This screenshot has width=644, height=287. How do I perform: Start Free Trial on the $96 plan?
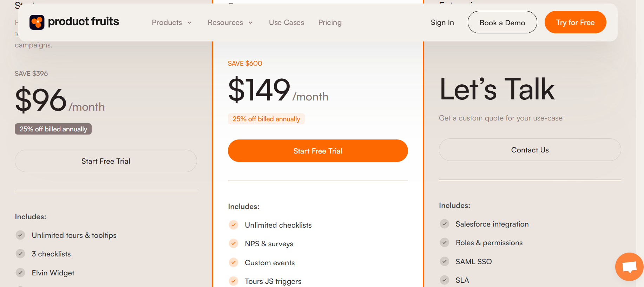(106, 161)
